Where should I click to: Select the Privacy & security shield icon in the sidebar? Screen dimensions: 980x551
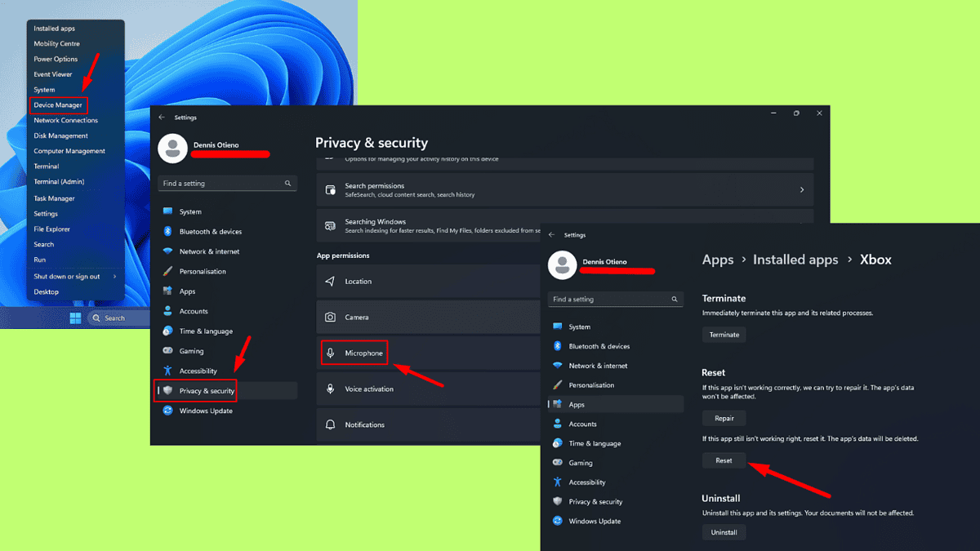pos(167,390)
